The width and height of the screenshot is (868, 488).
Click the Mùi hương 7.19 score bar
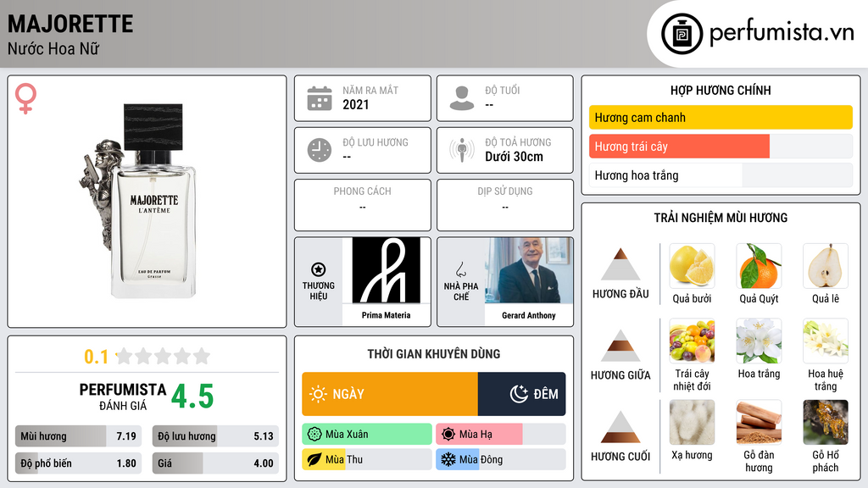click(78, 436)
